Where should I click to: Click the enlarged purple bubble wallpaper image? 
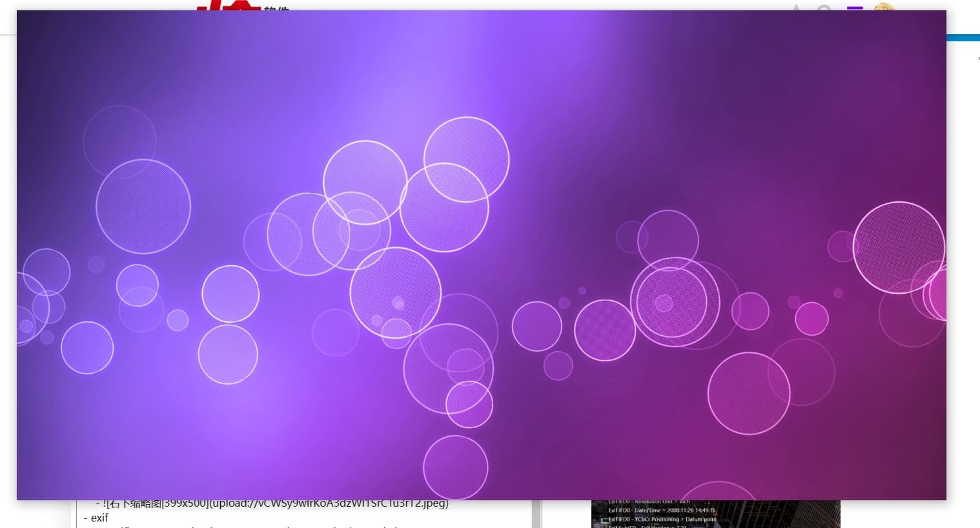point(481,254)
